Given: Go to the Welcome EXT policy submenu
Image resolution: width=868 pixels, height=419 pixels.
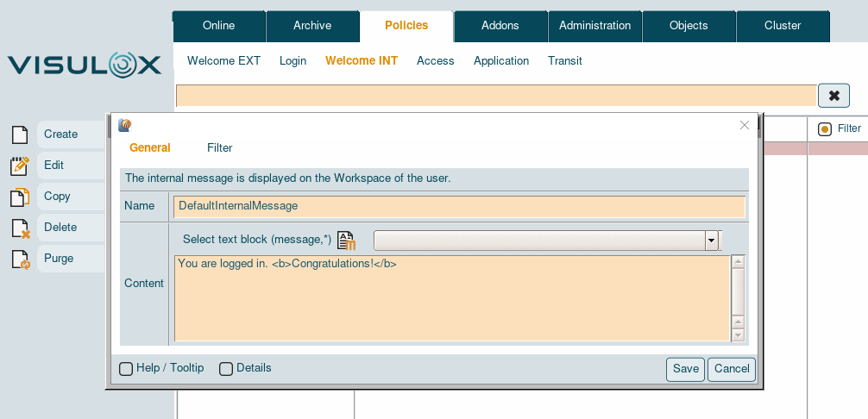Looking at the screenshot, I should click(x=223, y=61).
